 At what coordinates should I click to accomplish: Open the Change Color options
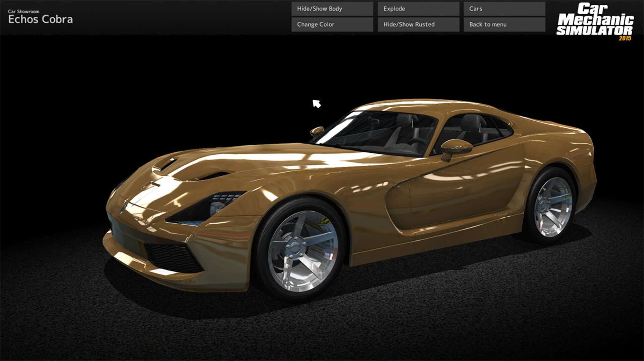332,24
